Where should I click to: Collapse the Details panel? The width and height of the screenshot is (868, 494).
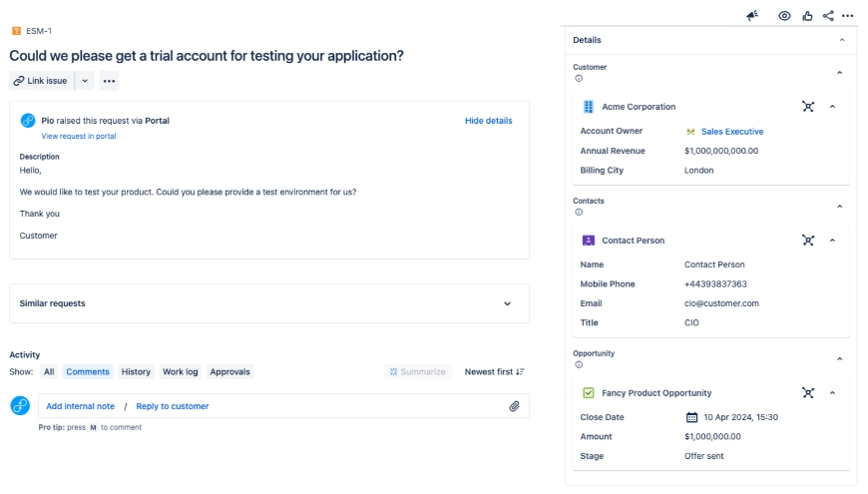pyautogui.click(x=842, y=40)
